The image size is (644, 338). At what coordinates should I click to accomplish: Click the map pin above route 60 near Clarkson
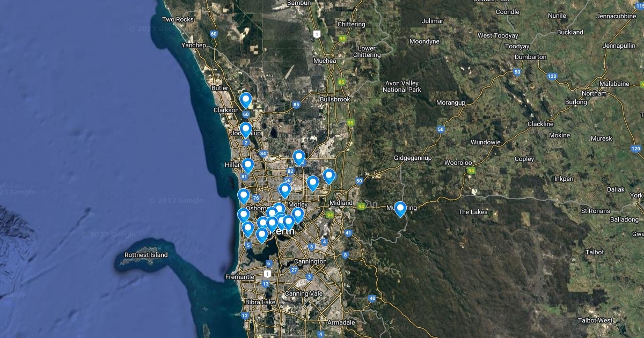(x=246, y=100)
